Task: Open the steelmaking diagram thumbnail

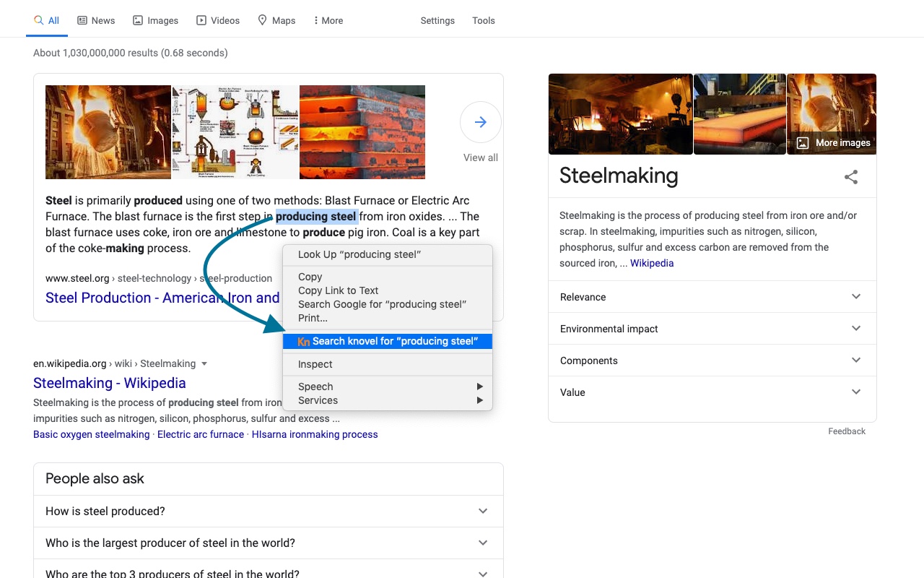Action: tap(235, 132)
